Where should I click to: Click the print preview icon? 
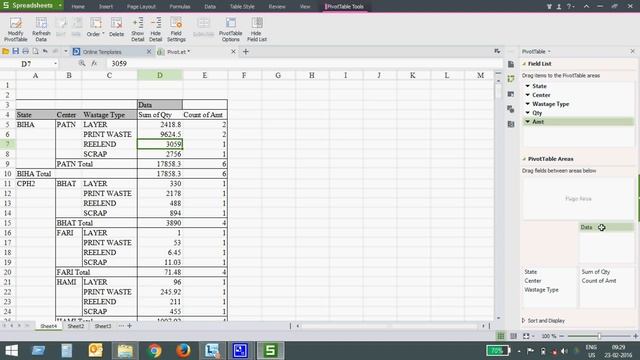(36, 51)
